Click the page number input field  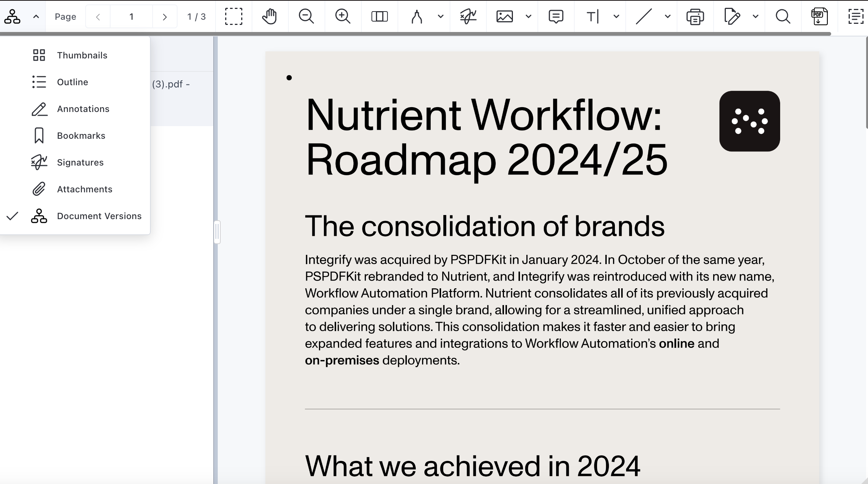[x=131, y=17]
